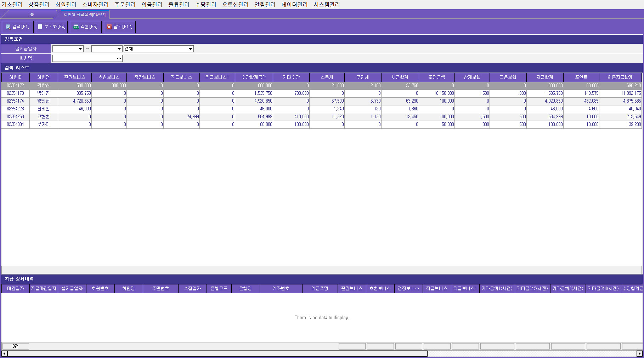Click the 수당합계금액 column header
644x358 pixels.
pyautogui.click(x=254, y=77)
